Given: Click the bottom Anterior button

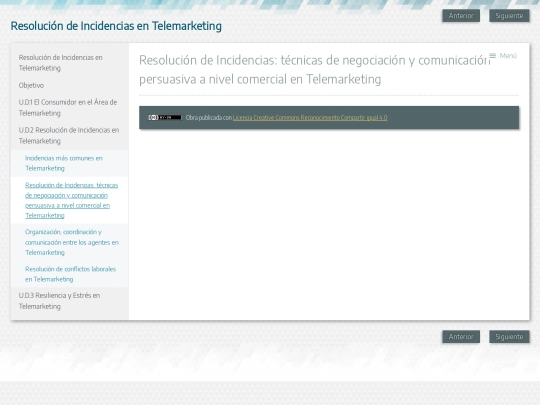Looking at the screenshot, I should click(x=461, y=337).
